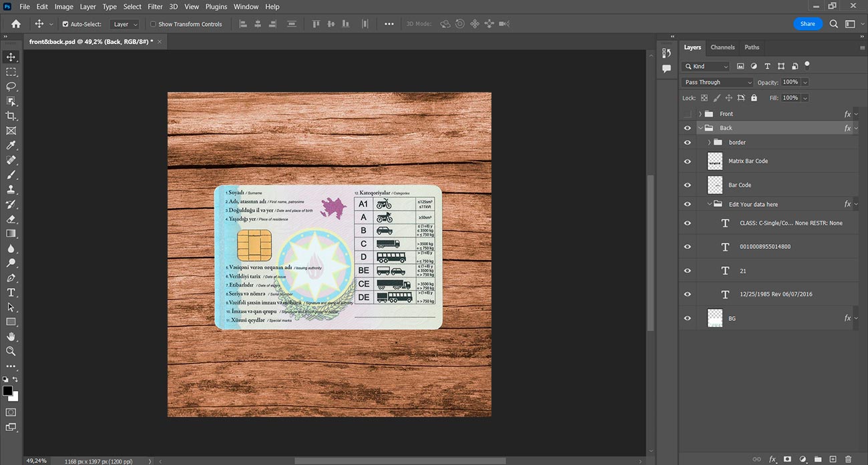The image size is (868, 465).
Task: Hide the Matrix Bar Code layer
Action: click(x=687, y=161)
